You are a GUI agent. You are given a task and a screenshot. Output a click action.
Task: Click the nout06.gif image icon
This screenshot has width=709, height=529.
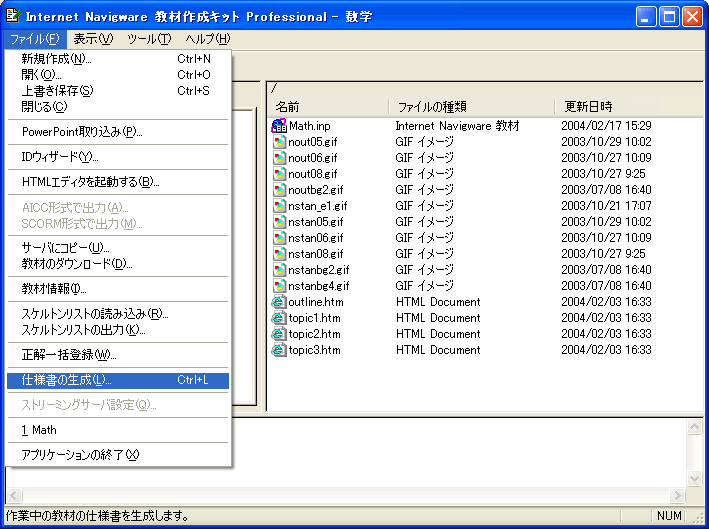[279, 158]
